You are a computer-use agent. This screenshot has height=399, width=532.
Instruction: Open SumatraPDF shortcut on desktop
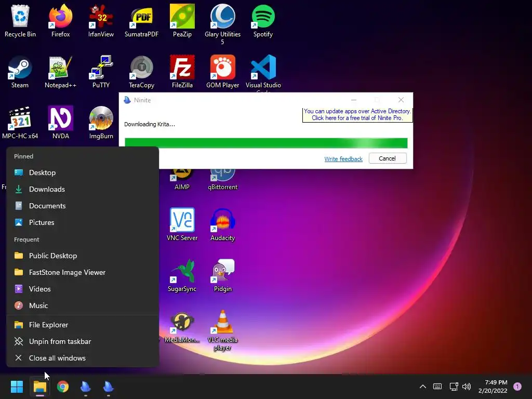(x=141, y=21)
